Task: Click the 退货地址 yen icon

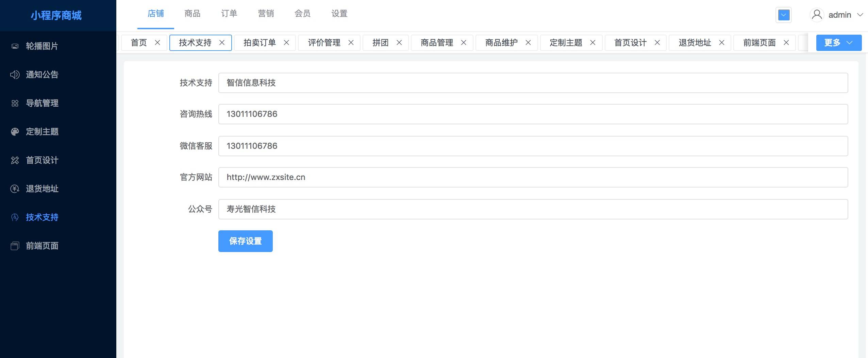Action: pos(15,189)
